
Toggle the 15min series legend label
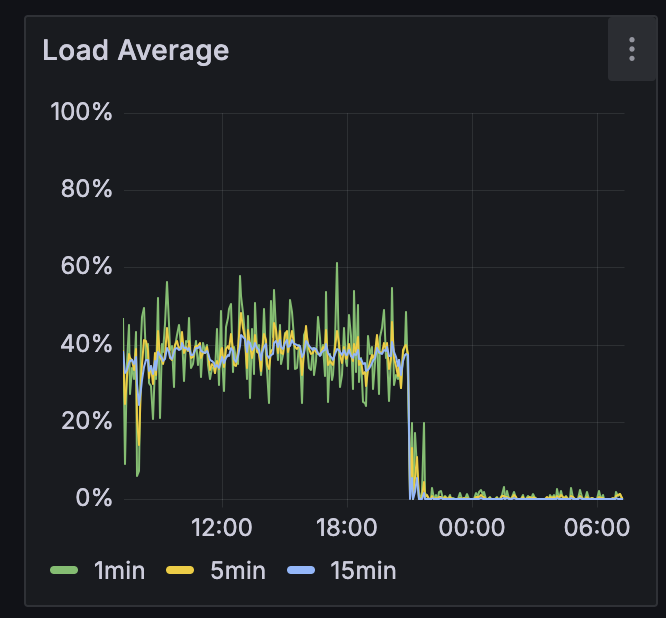[x=363, y=571]
